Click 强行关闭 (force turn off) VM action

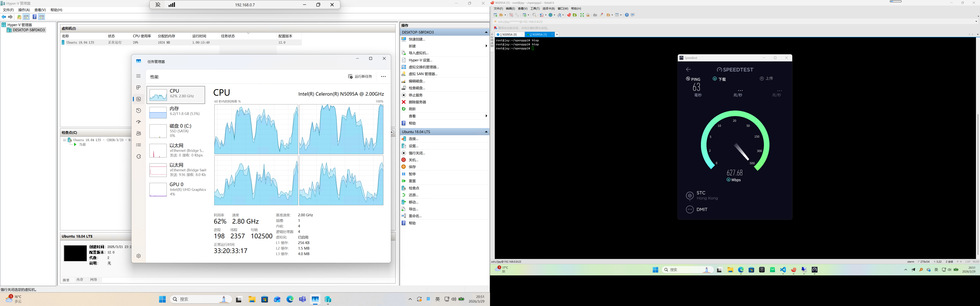click(x=416, y=153)
